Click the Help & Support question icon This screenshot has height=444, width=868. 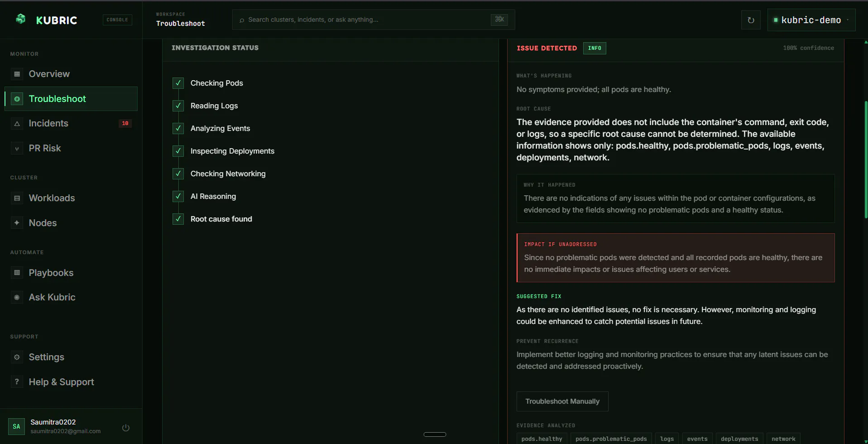[x=17, y=382]
